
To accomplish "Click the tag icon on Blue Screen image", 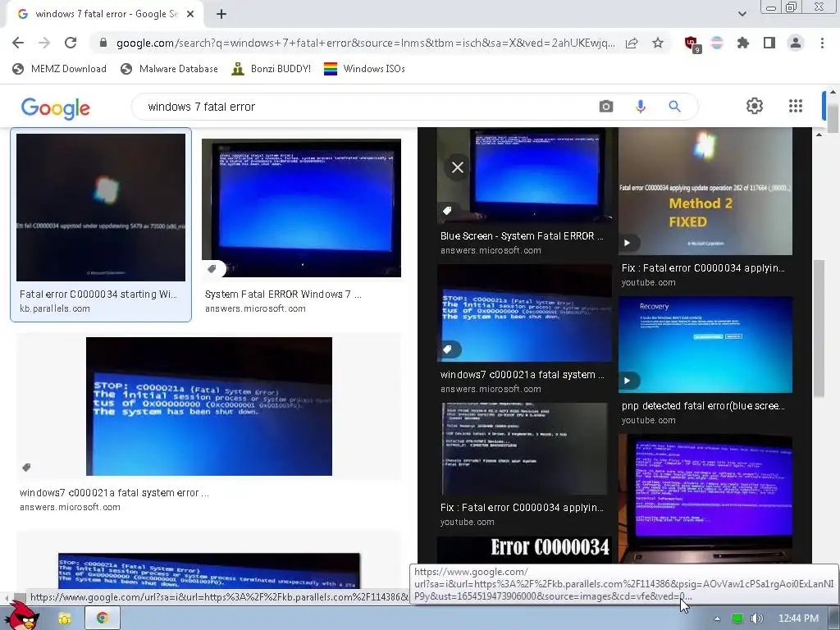I will coord(447,211).
